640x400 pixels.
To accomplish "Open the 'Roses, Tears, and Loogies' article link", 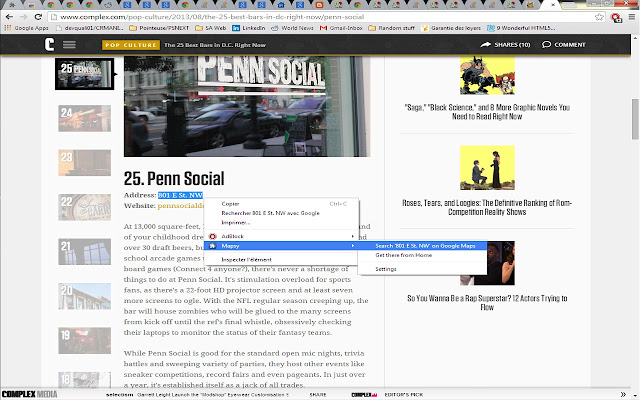I will click(x=487, y=207).
